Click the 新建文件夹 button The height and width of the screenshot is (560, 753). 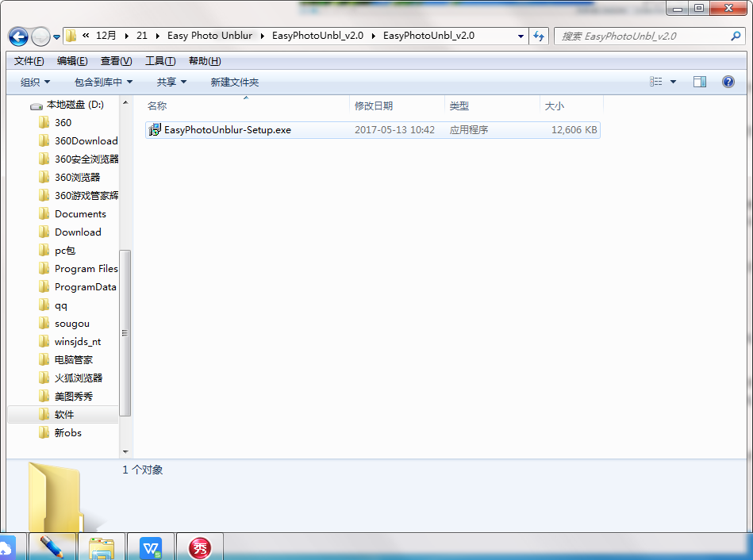click(x=234, y=82)
